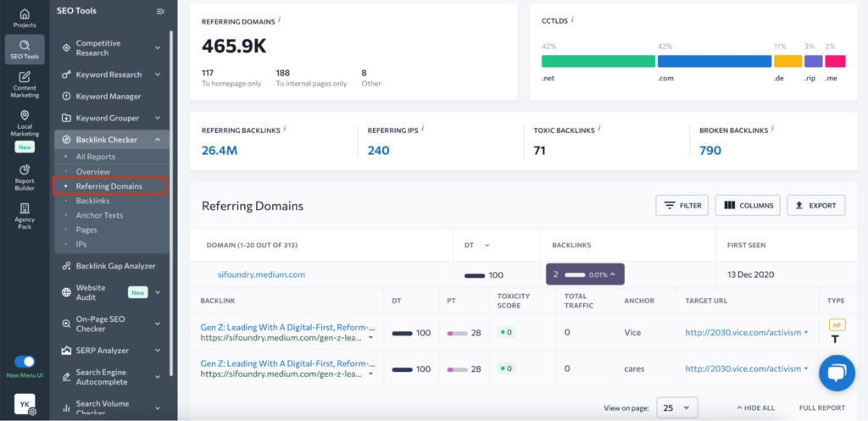Expand the Keyword Research chevron
Screen dimensions: 868x421
click(x=158, y=75)
